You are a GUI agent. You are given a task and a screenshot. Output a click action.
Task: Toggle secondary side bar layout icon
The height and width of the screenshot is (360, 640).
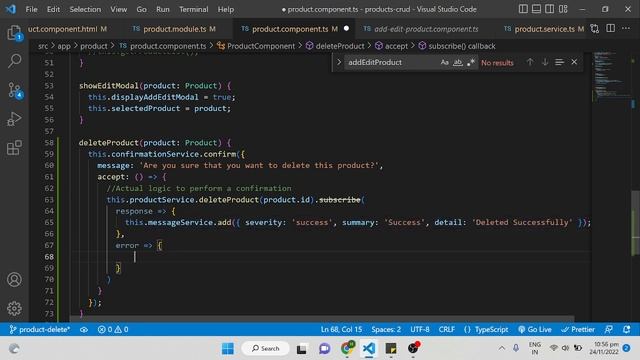point(550,9)
